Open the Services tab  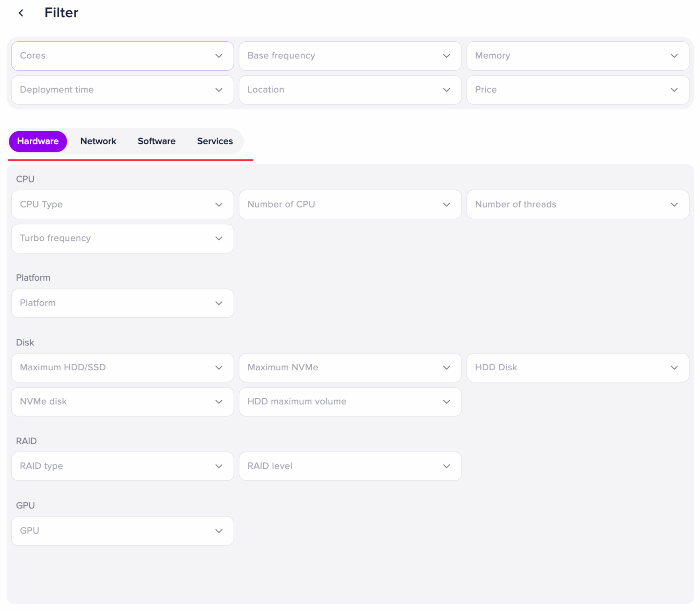click(215, 141)
